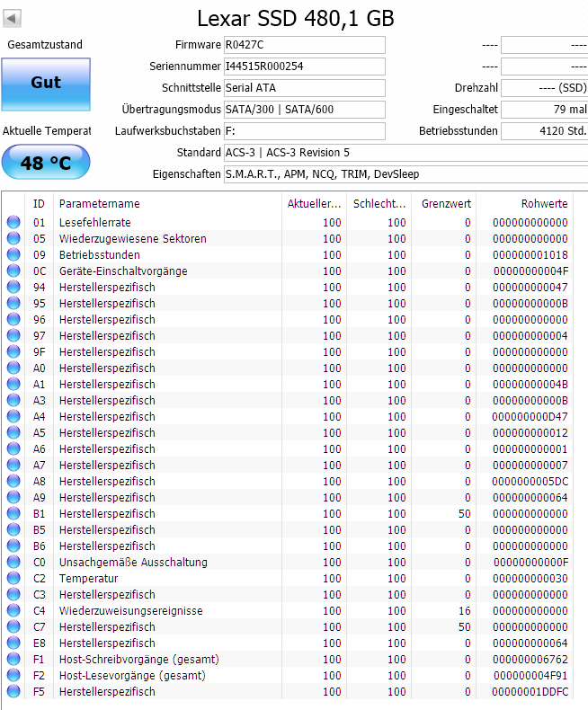Sort by the Schlecht... column header
The width and height of the screenshot is (588, 710).
(379, 204)
